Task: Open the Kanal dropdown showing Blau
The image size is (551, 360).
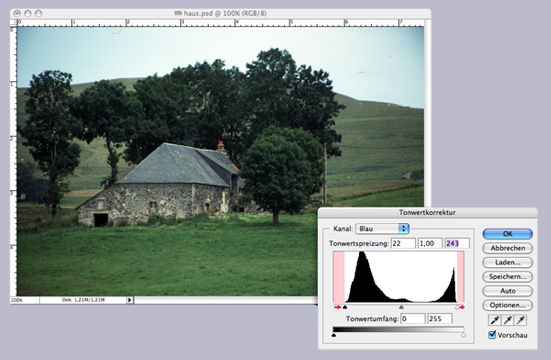Action: pyautogui.click(x=382, y=229)
